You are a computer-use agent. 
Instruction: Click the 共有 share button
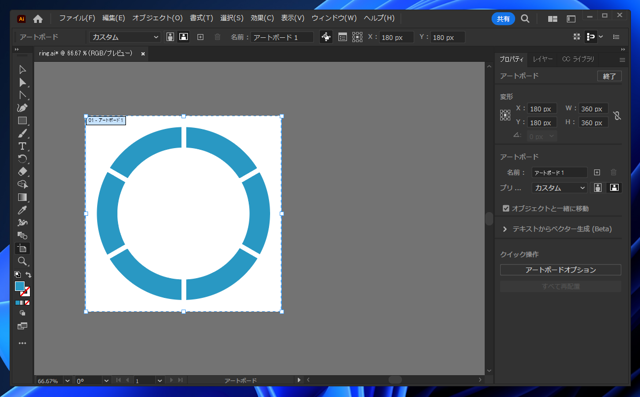pyautogui.click(x=503, y=19)
